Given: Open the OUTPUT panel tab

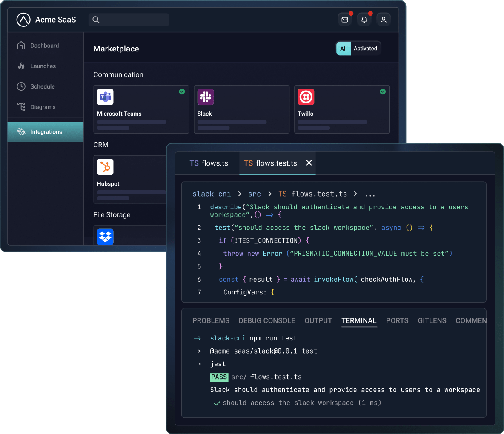Looking at the screenshot, I should coord(318,320).
